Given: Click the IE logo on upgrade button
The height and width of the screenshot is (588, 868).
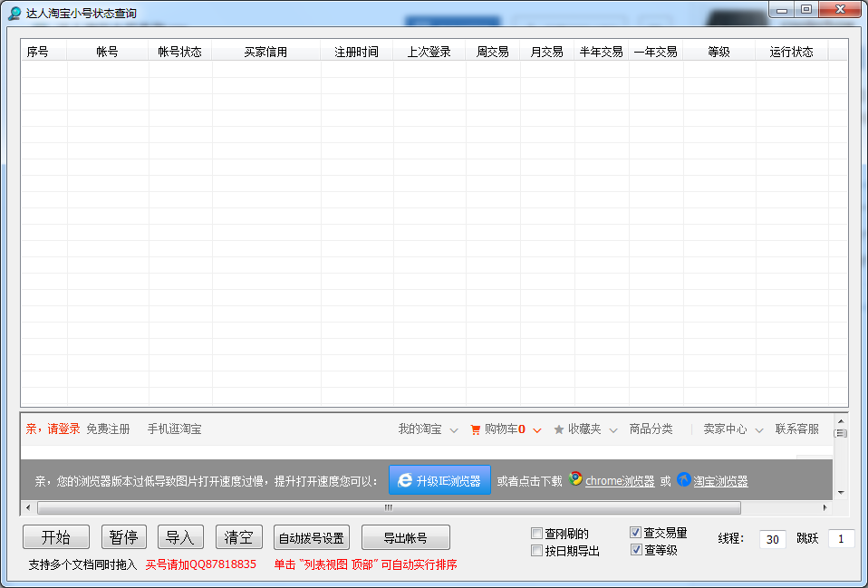Looking at the screenshot, I should click(x=405, y=480).
